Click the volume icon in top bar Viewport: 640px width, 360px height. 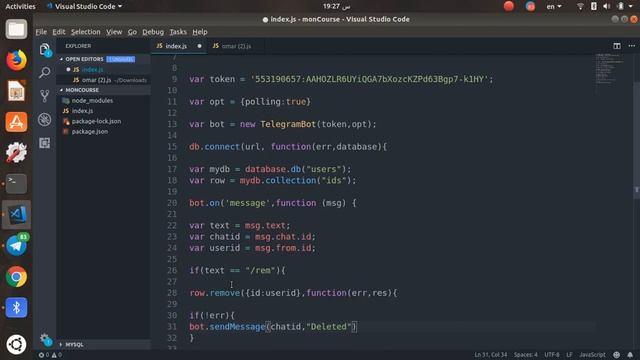607,6
